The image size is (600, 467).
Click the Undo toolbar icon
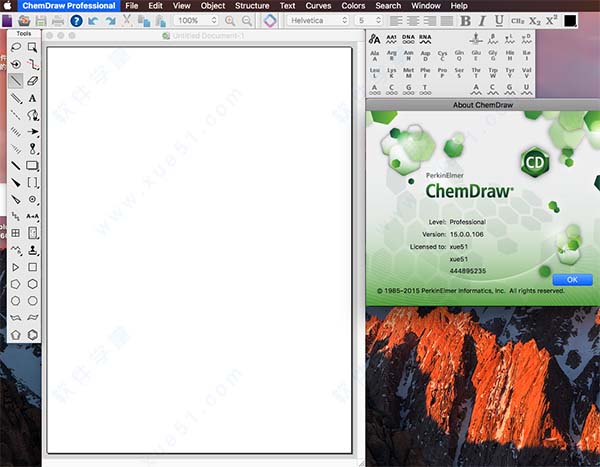(x=93, y=21)
